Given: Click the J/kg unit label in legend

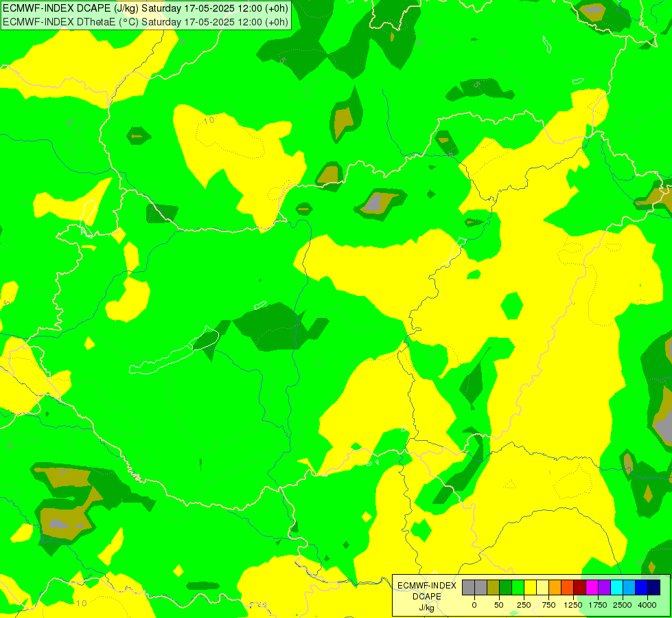Looking at the screenshot, I should 426,608.
